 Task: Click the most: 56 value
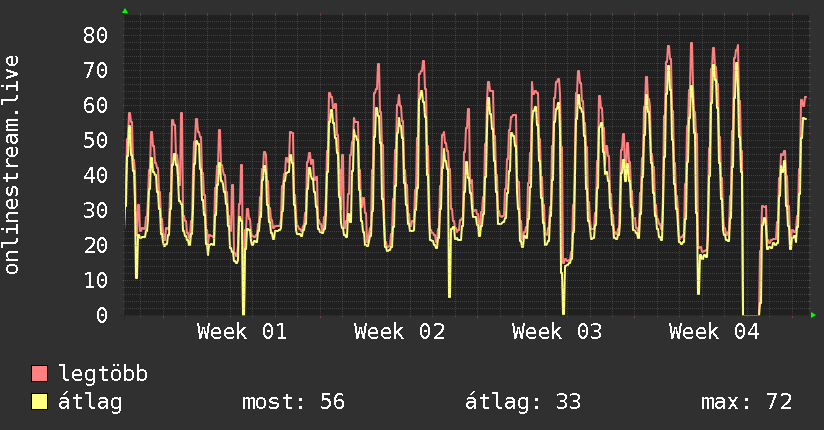point(293,402)
